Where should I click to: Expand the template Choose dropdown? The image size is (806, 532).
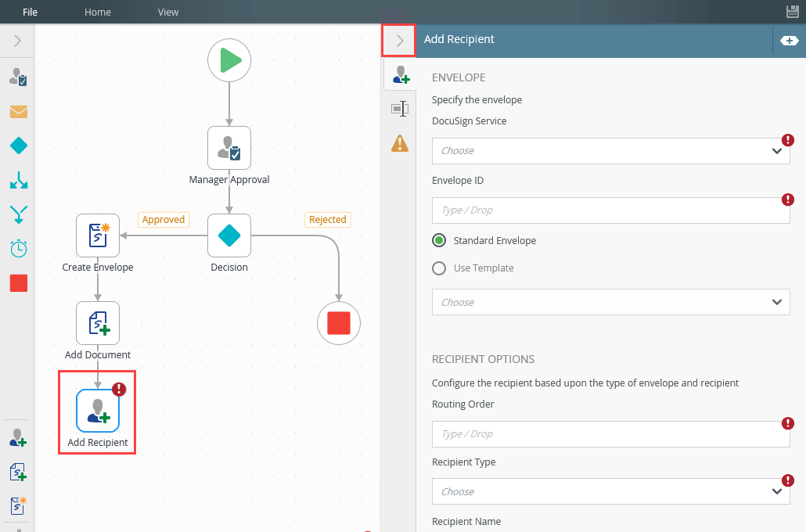(610, 302)
